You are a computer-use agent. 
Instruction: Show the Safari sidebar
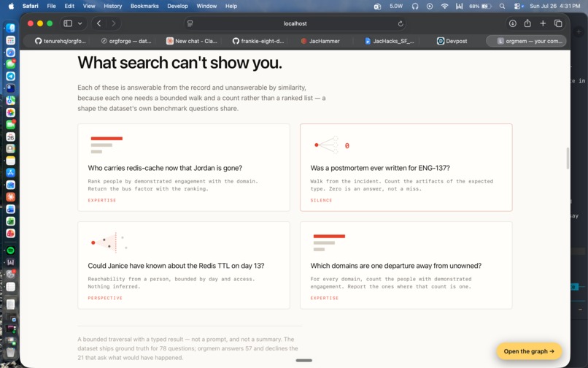68,23
